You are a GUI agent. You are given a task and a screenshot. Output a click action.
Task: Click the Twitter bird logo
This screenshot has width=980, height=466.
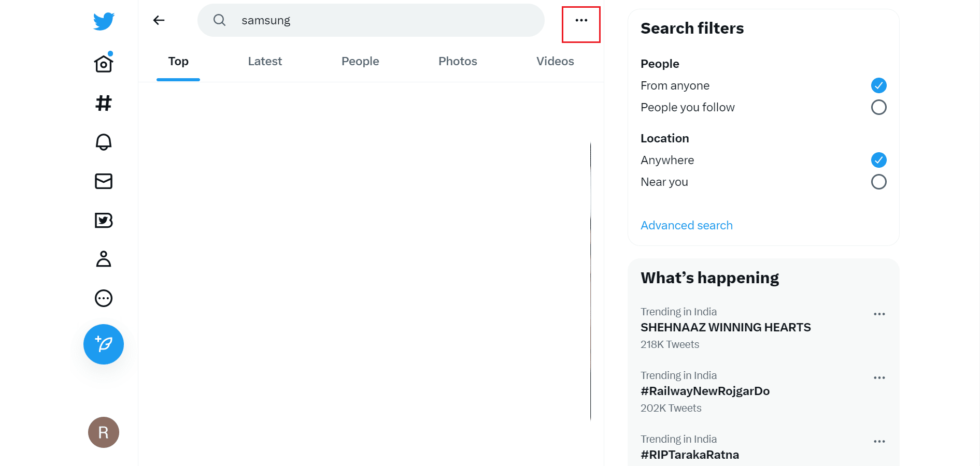point(104,21)
